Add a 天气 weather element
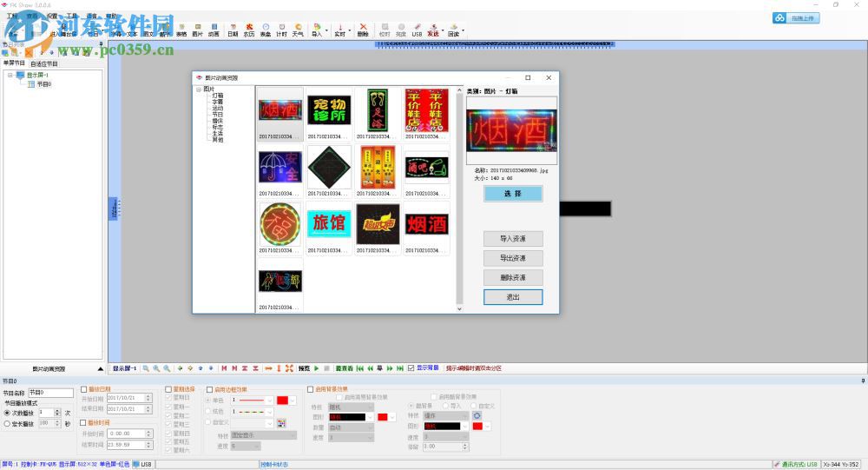This screenshot has height=470, width=868. click(298, 30)
